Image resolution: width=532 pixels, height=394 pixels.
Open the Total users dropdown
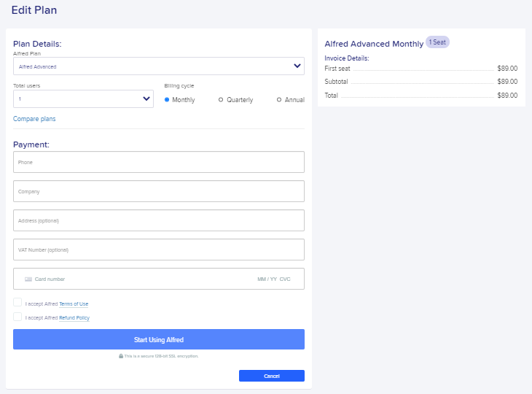[83, 98]
